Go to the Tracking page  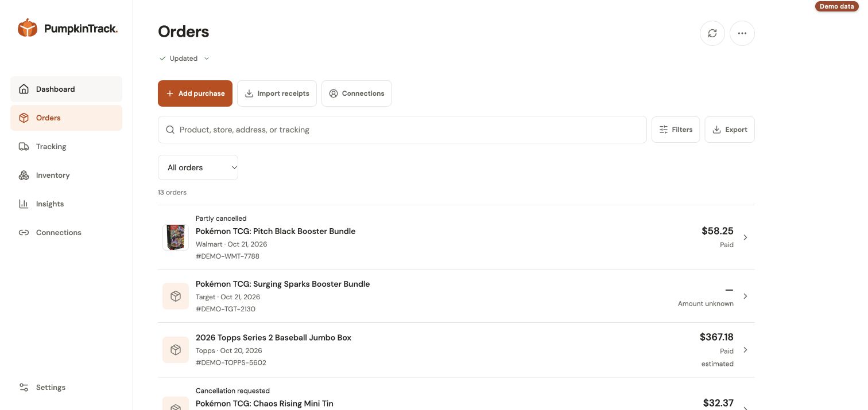click(x=66, y=146)
